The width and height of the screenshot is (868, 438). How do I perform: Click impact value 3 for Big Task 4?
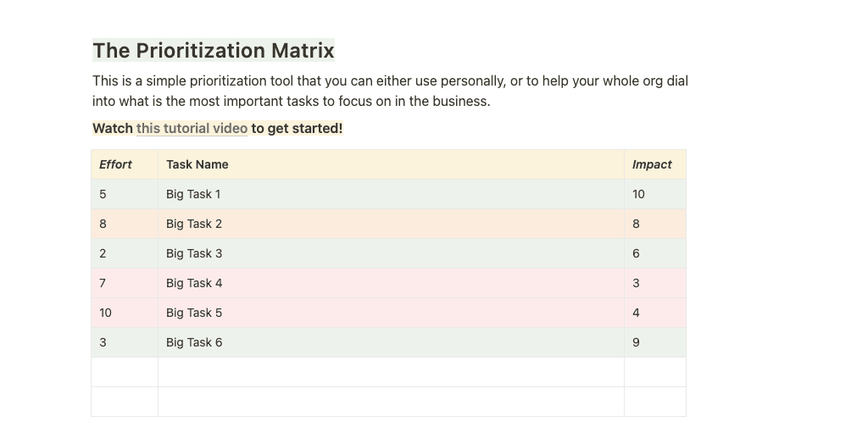click(637, 283)
